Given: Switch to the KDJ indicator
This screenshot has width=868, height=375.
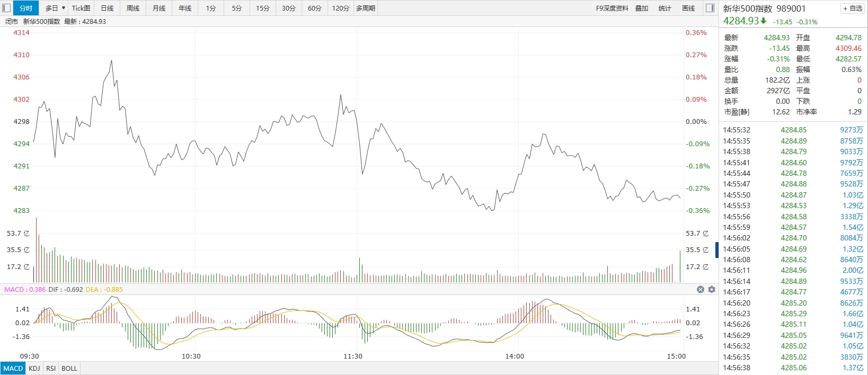Looking at the screenshot, I should 34,368.
